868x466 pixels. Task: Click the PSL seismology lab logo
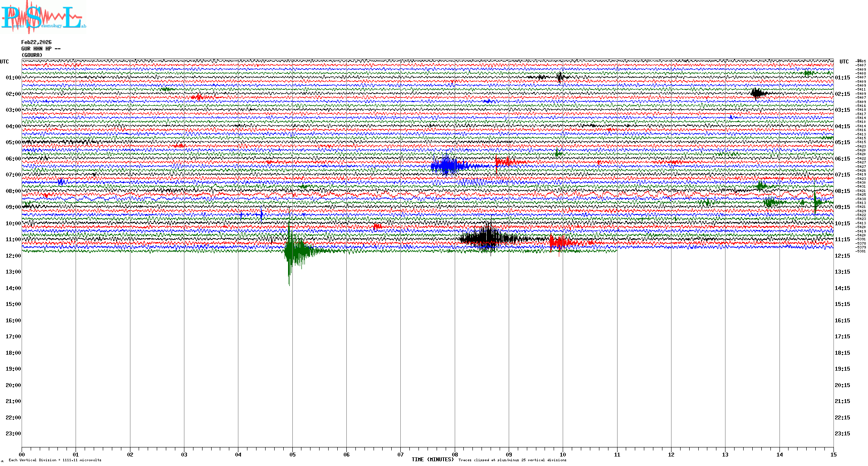pos(43,17)
